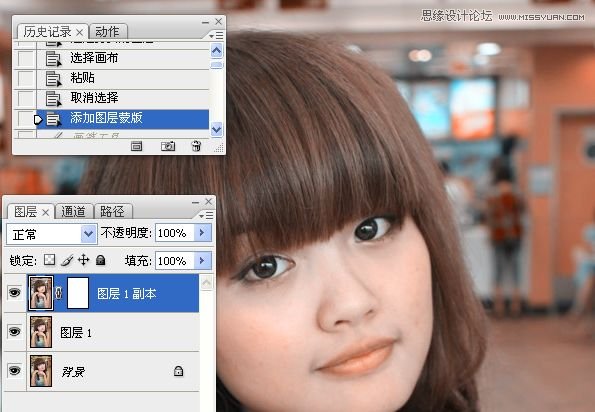This screenshot has width=595, height=412.
Task: Select the 选择画布 history state
Action: point(122,59)
